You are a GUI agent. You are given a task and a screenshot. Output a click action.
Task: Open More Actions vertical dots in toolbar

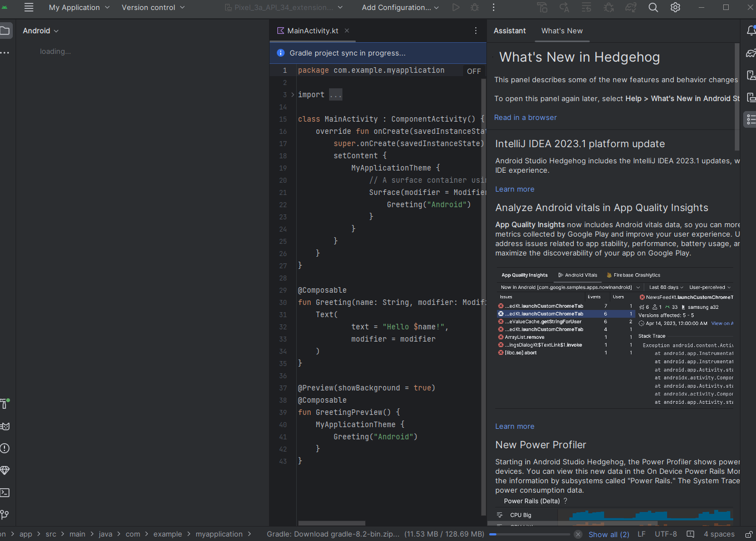(494, 7)
